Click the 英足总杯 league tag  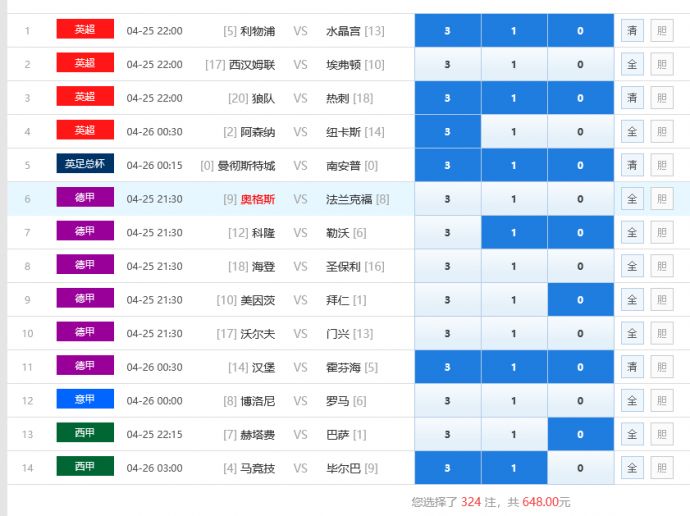tap(85, 165)
